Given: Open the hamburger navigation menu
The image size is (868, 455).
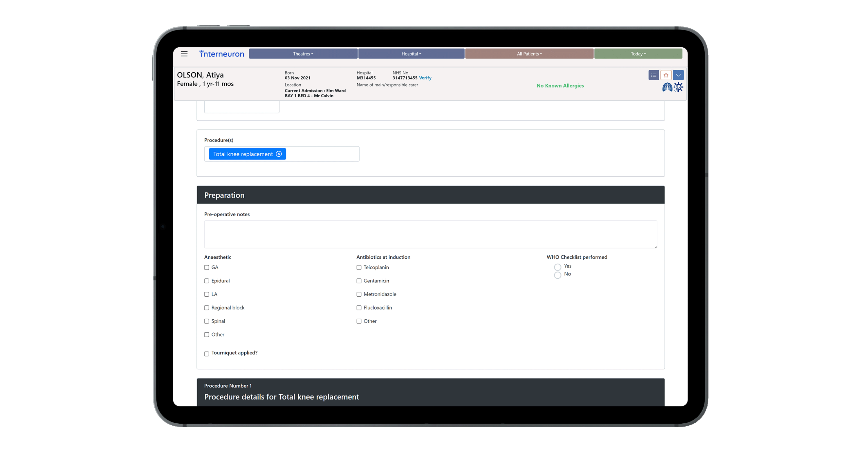Looking at the screenshot, I should [x=184, y=54].
